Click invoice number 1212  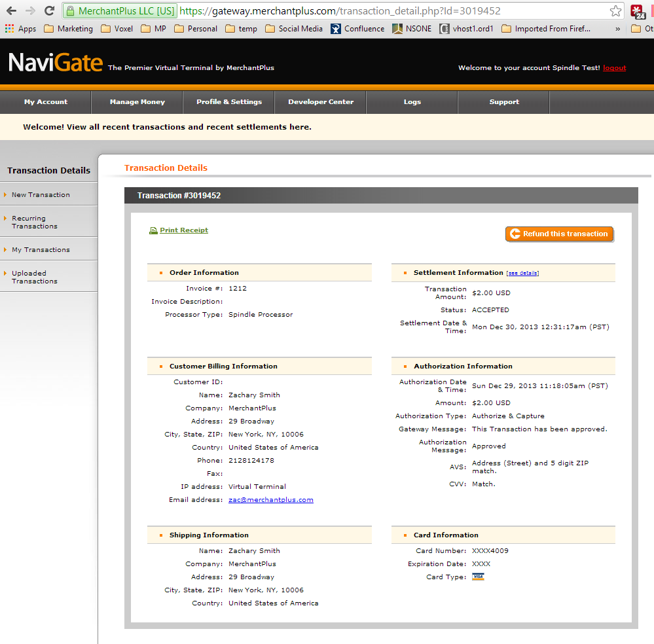[x=238, y=288]
